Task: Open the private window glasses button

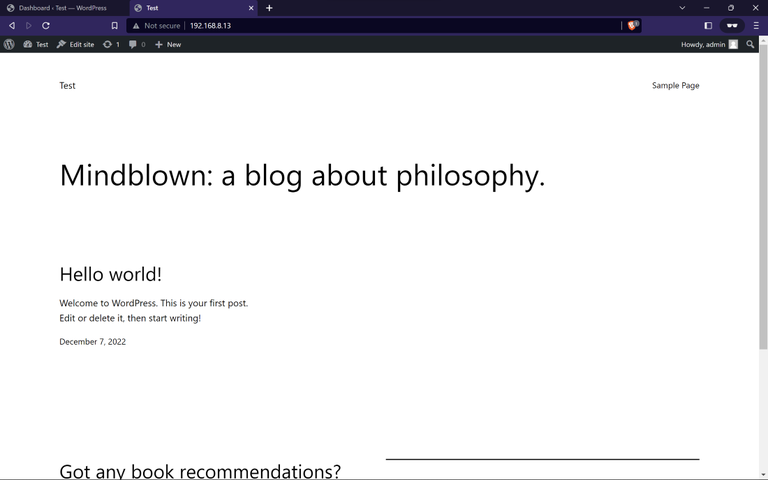Action: 732,25
